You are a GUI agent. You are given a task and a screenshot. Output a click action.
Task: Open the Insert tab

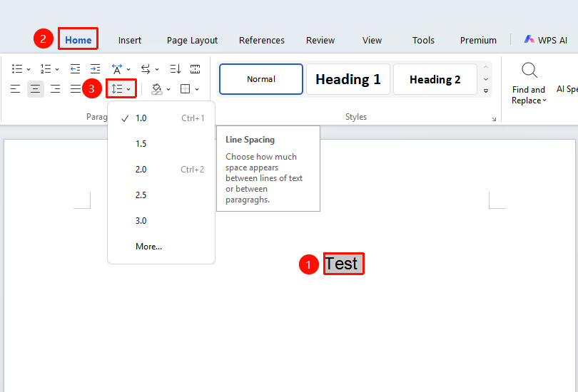(x=130, y=40)
